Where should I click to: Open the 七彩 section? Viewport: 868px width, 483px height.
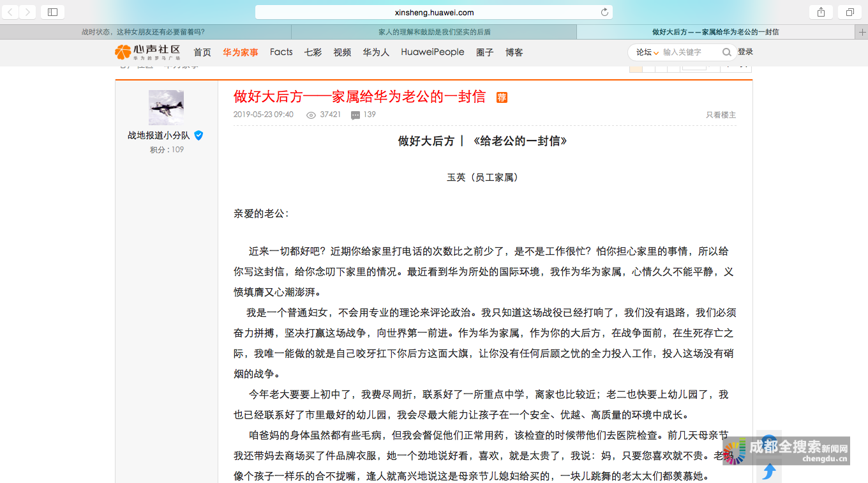pyautogui.click(x=313, y=52)
